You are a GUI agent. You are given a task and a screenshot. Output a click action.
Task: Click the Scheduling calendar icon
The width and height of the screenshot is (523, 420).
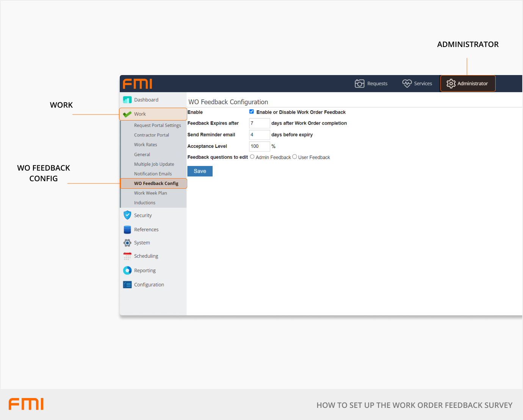[x=127, y=256]
